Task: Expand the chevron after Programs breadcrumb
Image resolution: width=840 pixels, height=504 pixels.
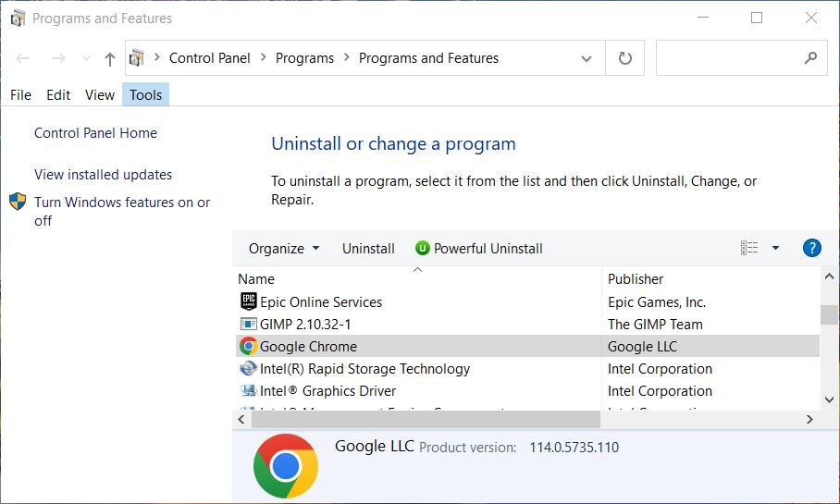Action: pos(347,56)
